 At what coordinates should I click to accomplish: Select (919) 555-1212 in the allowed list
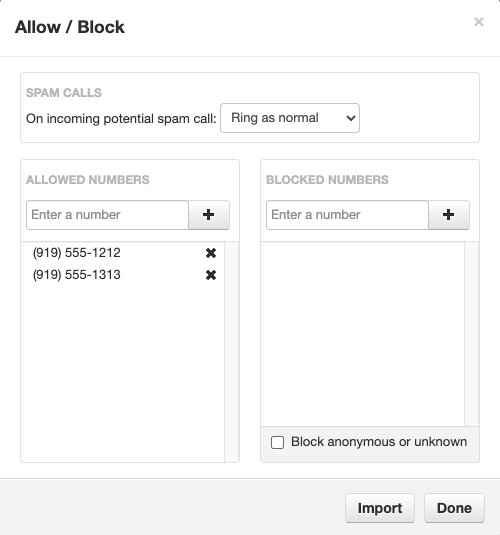(76, 253)
